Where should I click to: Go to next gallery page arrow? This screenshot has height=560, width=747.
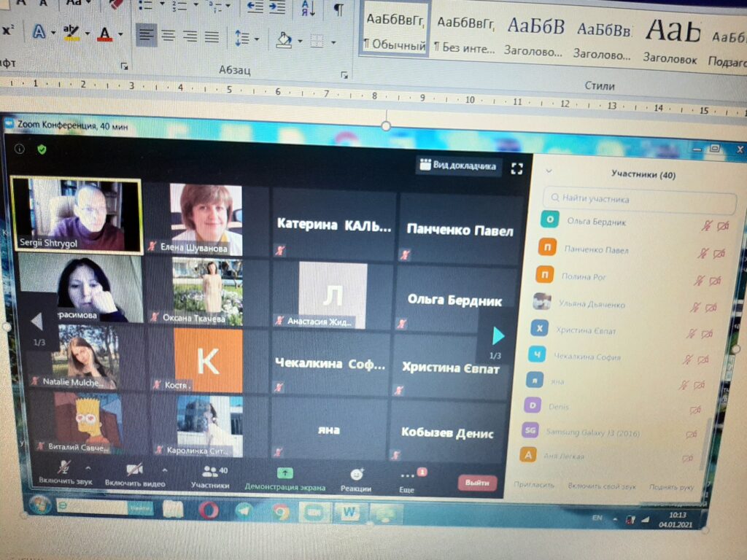[x=498, y=336]
